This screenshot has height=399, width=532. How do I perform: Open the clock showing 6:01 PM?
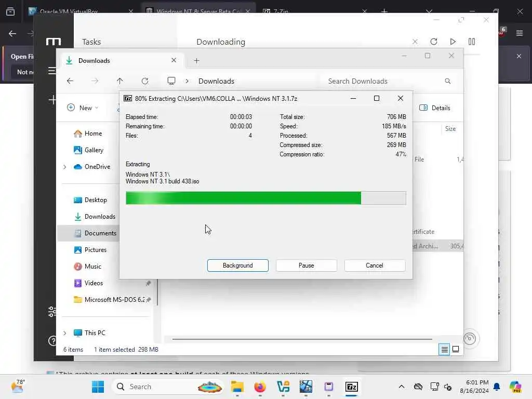pyautogui.click(x=474, y=387)
